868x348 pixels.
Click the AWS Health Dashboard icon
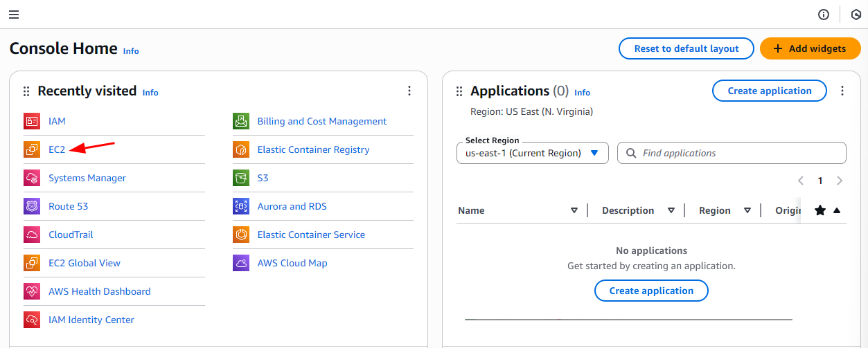click(32, 291)
